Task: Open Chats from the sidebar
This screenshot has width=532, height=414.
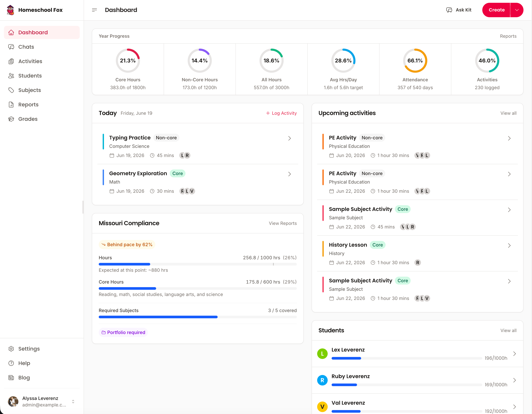Action: [x=42, y=47]
